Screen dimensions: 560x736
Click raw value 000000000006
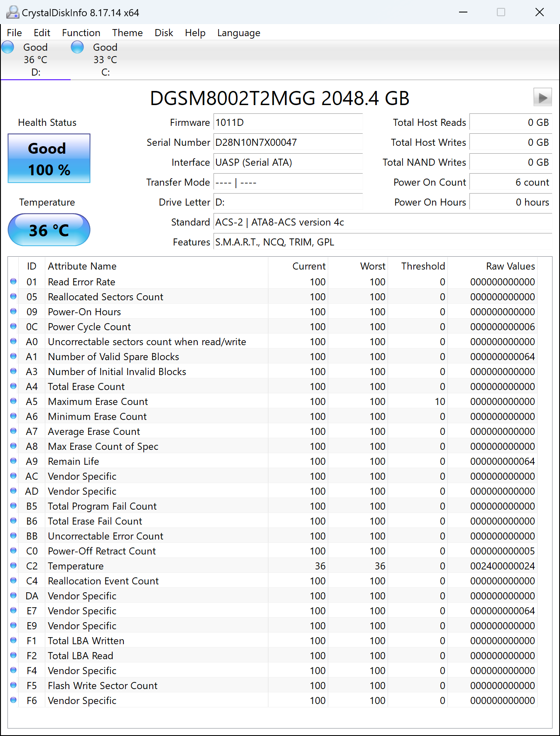pos(503,327)
